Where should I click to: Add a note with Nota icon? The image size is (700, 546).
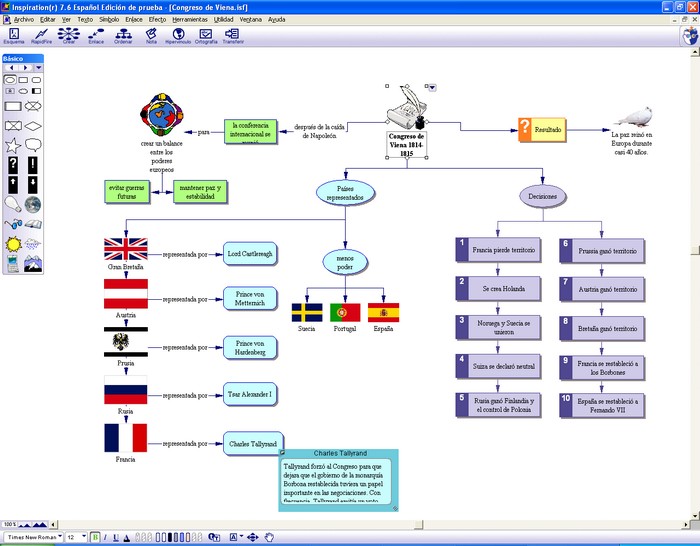tap(150, 35)
